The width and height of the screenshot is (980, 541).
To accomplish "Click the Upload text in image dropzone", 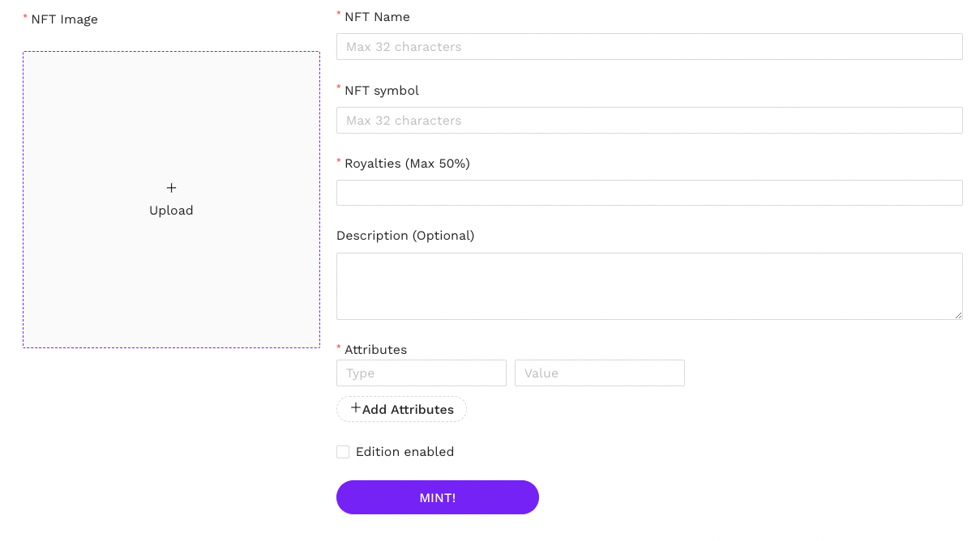I will (171, 211).
